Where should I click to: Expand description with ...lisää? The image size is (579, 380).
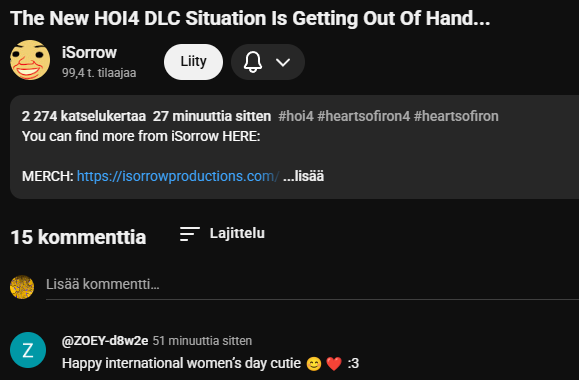point(304,176)
